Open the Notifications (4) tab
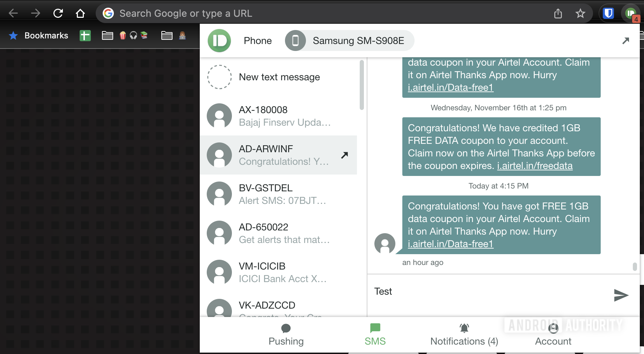The height and width of the screenshot is (354, 644). [464, 335]
